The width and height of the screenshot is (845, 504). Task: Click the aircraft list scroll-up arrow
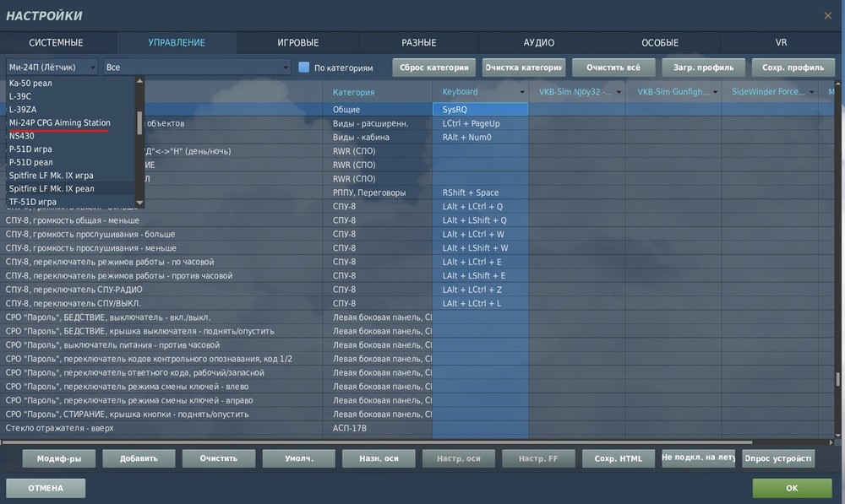click(x=140, y=81)
